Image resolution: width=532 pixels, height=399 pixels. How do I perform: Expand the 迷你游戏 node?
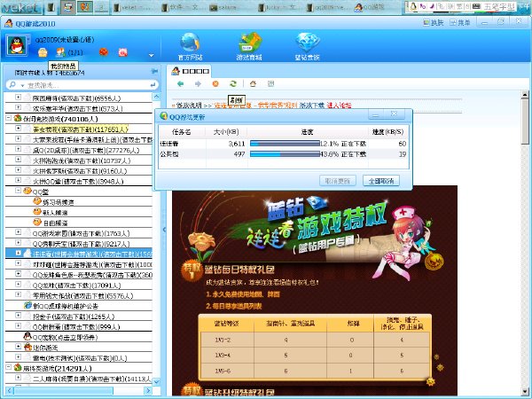pos(18,347)
